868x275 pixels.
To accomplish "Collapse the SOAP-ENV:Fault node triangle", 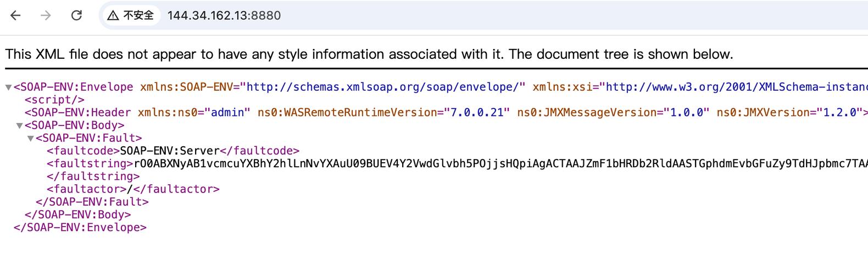I will coord(31,139).
